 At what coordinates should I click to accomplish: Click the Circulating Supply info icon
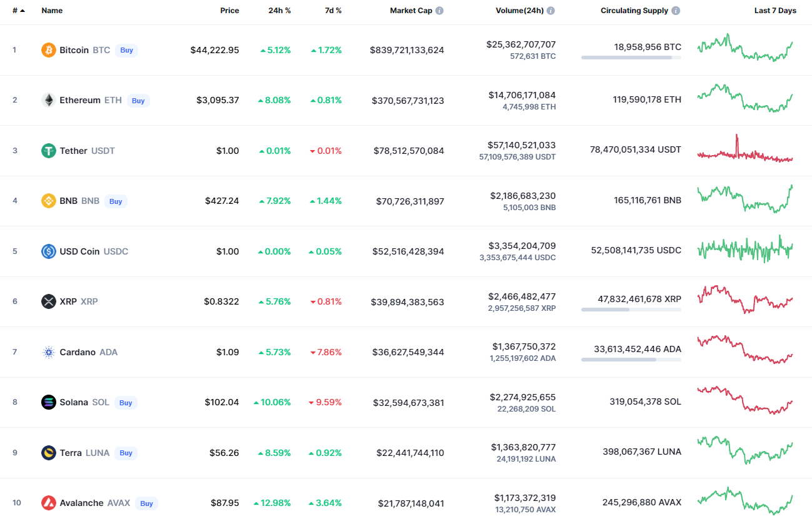(676, 11)
